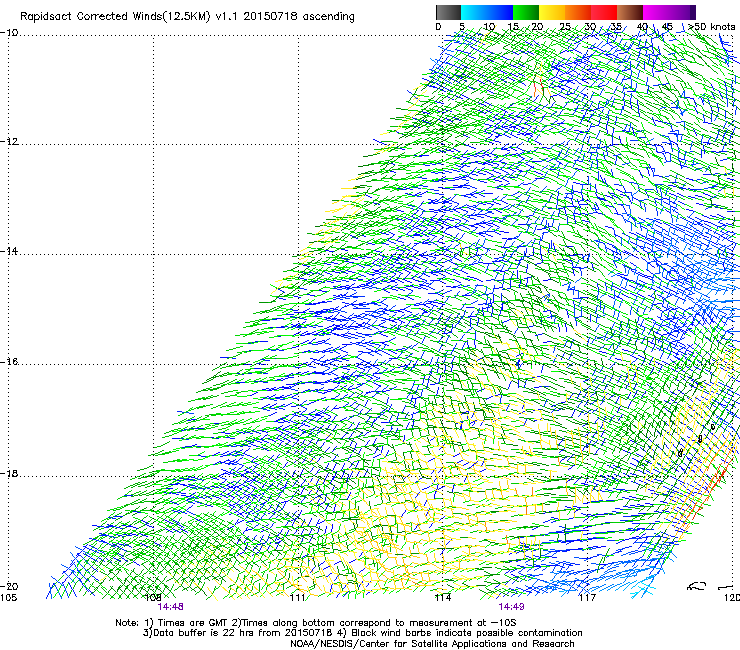Click the -12 latitude axis label
The height and width of the screenshot is (650, 740).
(9, 142)
